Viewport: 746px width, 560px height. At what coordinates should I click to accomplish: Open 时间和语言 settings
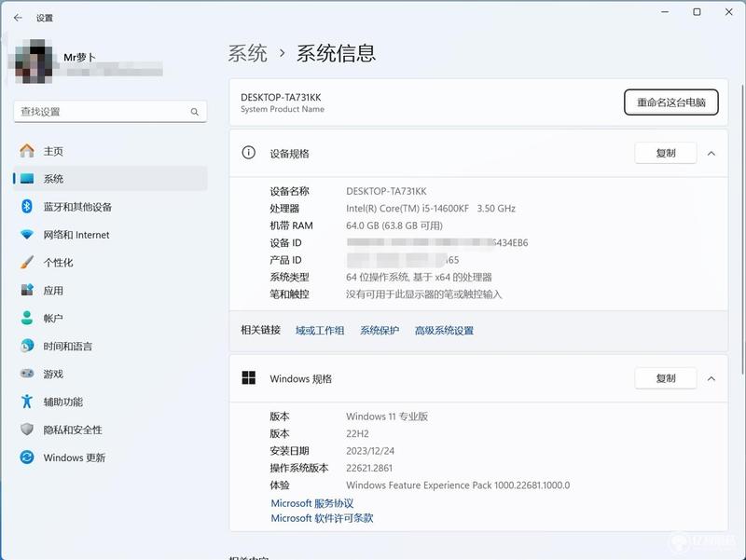pyautogui.click(x=110, y=346)
